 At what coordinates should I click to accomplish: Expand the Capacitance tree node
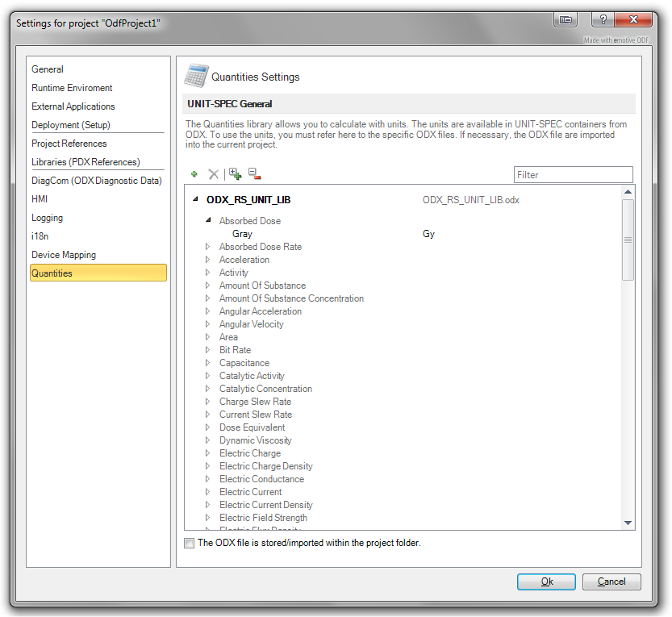(208, 363)
